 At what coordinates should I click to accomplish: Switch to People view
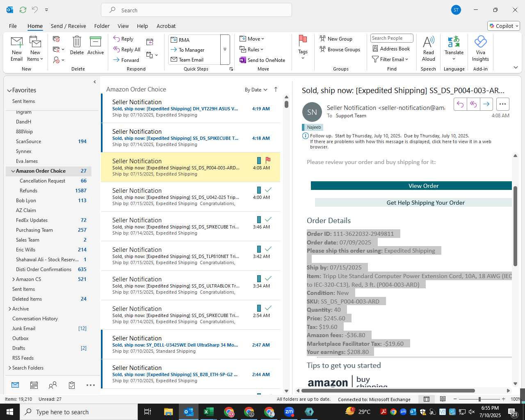(52, 385)
